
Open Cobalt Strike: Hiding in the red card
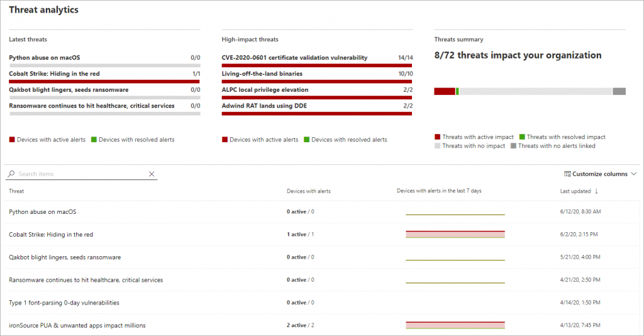pyautogui.click(x=54, y=74)
